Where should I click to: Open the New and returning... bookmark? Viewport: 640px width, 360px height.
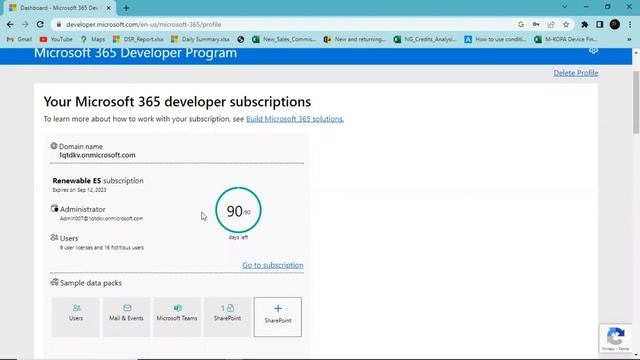355,39
